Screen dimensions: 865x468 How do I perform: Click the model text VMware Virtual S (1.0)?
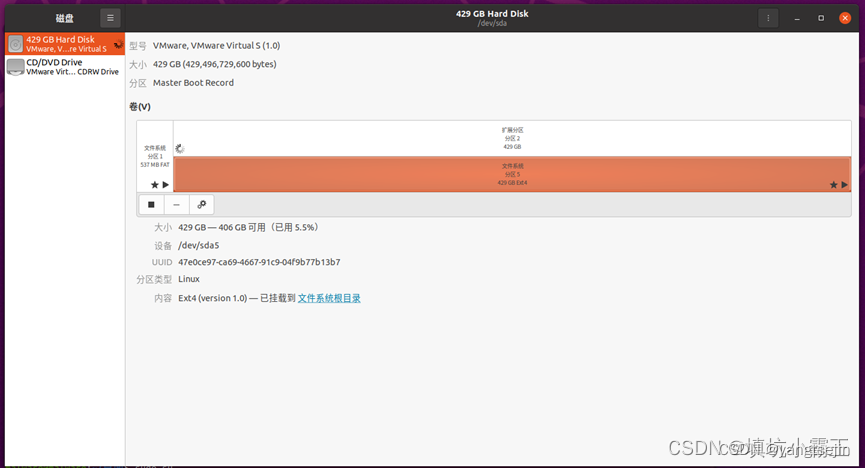pos(216,46)
